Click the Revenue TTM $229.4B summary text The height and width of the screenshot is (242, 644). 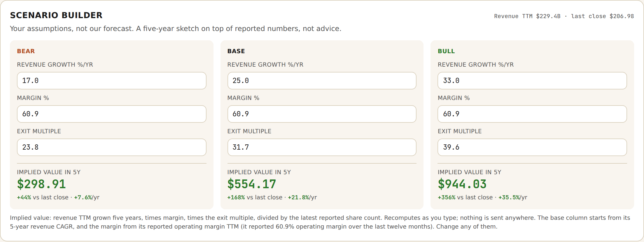pos(527,16)
